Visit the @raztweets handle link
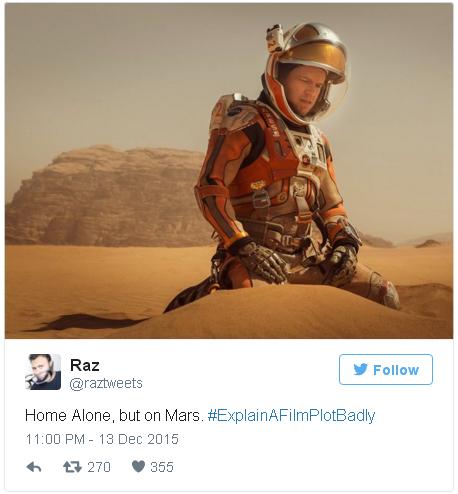The image size is (458, 494). tap(106, 384)
